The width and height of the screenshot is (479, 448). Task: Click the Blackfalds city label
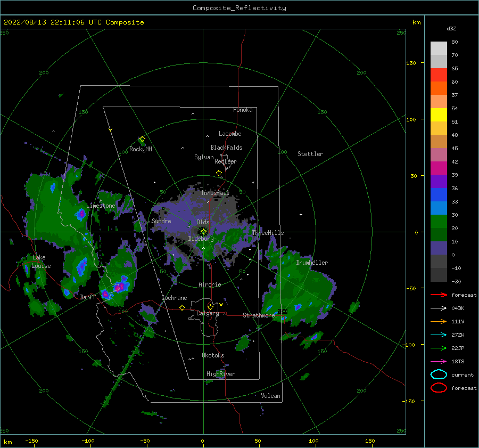(x=226, y=148)
